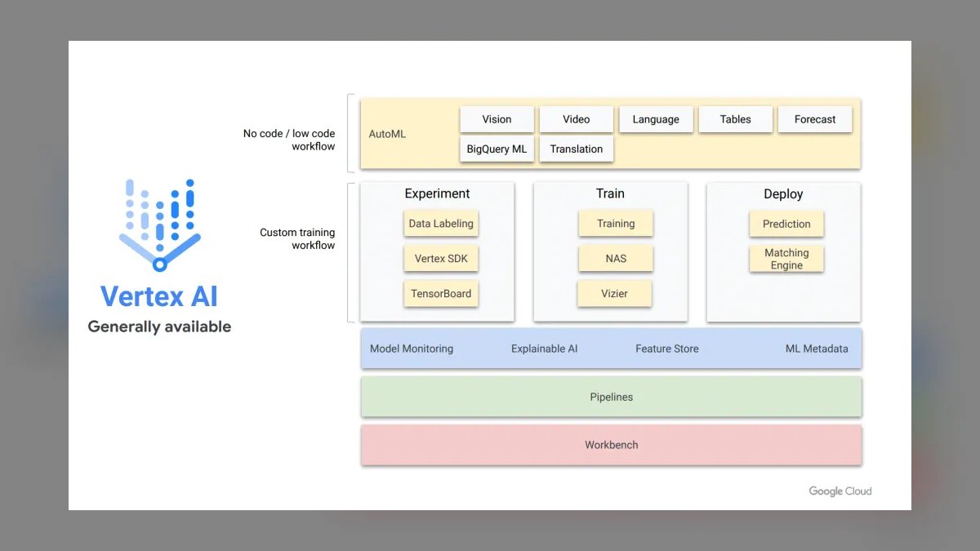Image resolution: width=980 pixels, height=551 pixels.
Task: Click the Matching Engine box
Action: (786, 259)
